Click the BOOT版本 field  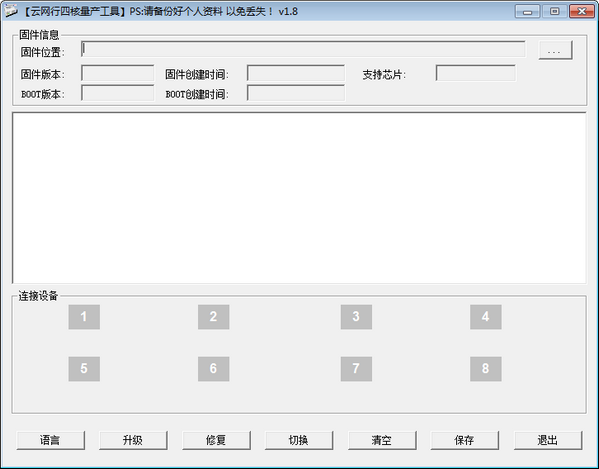tap(118, 93)
